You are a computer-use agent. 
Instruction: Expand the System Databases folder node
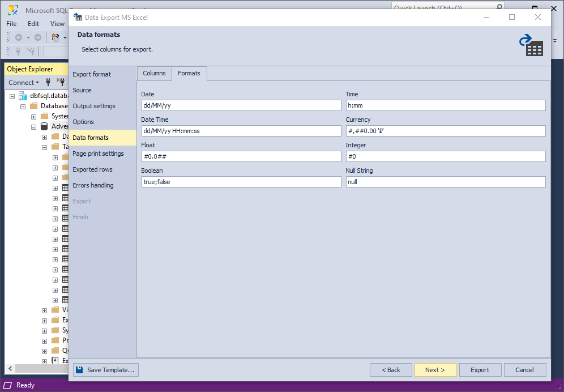tap(33, 117)
